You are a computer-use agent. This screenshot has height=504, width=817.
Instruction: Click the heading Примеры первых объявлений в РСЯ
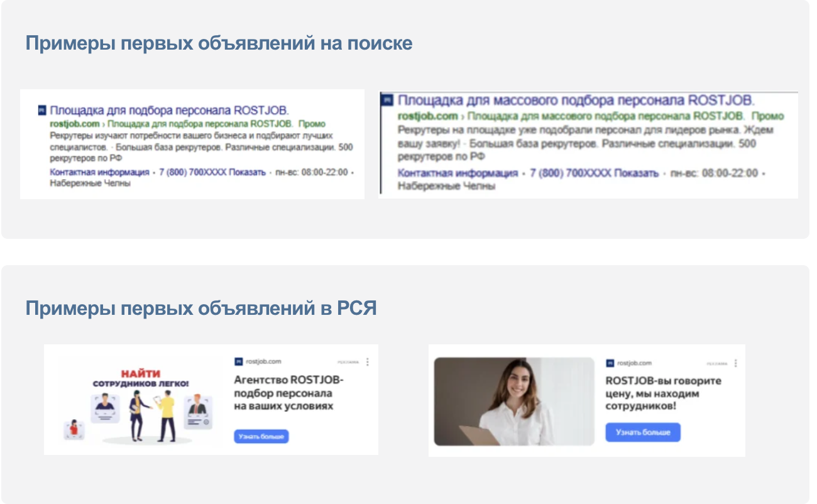click(x=201, y=309)
